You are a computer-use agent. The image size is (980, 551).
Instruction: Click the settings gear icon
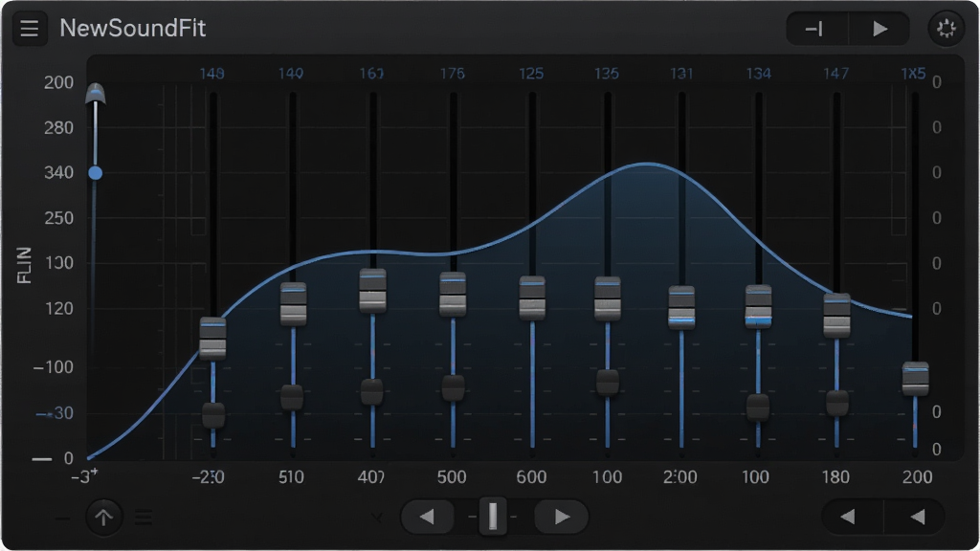coord(947,29)
